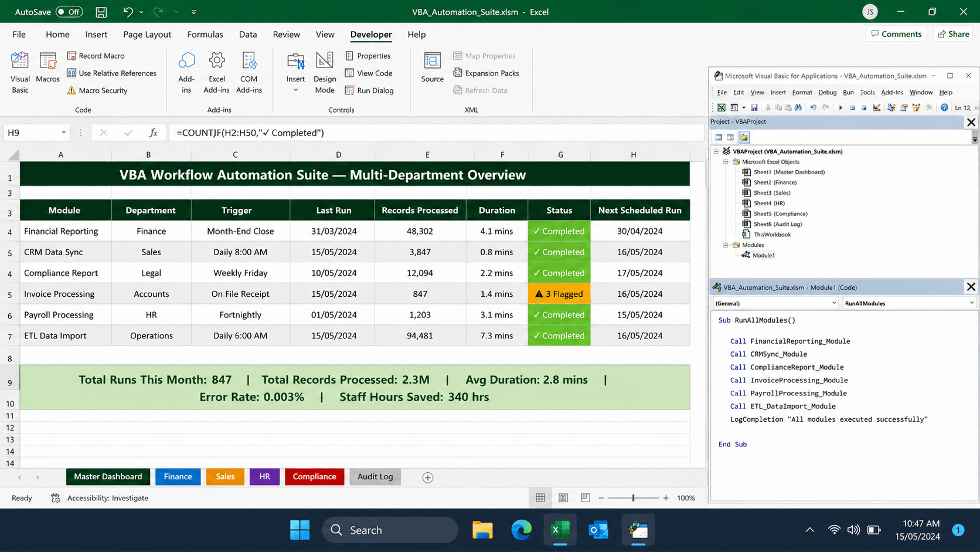
Task: Collapse Microsoft Excel Objects folder
Action: (x=726, y=162)
